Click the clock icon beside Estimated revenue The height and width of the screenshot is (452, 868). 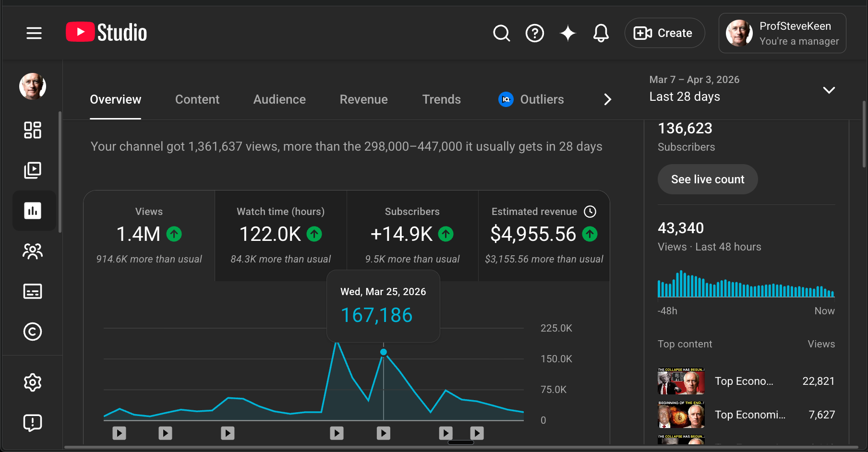(590, 212)
